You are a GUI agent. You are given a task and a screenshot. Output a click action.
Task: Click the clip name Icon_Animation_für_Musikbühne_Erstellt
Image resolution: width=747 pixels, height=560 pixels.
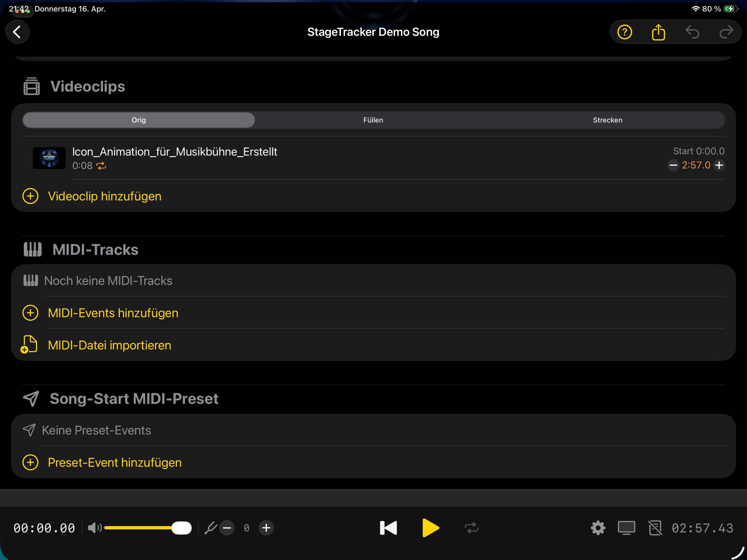175,152
